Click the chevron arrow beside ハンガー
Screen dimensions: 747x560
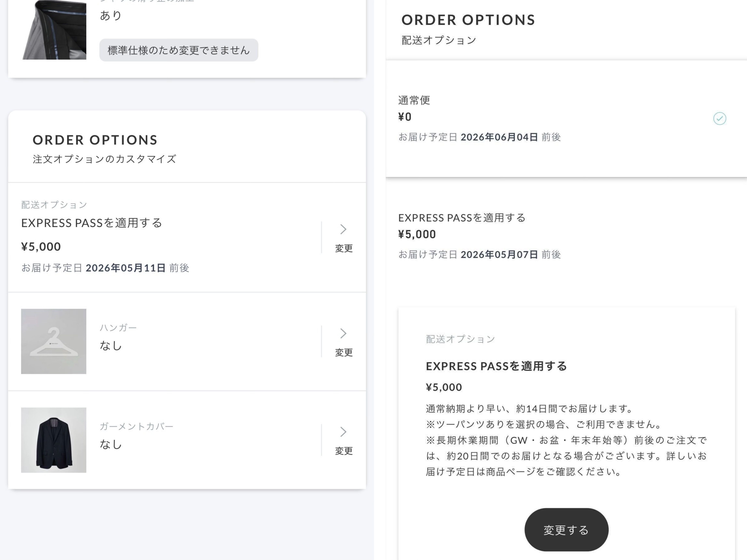pyautogui.click(x=343, y=334)
